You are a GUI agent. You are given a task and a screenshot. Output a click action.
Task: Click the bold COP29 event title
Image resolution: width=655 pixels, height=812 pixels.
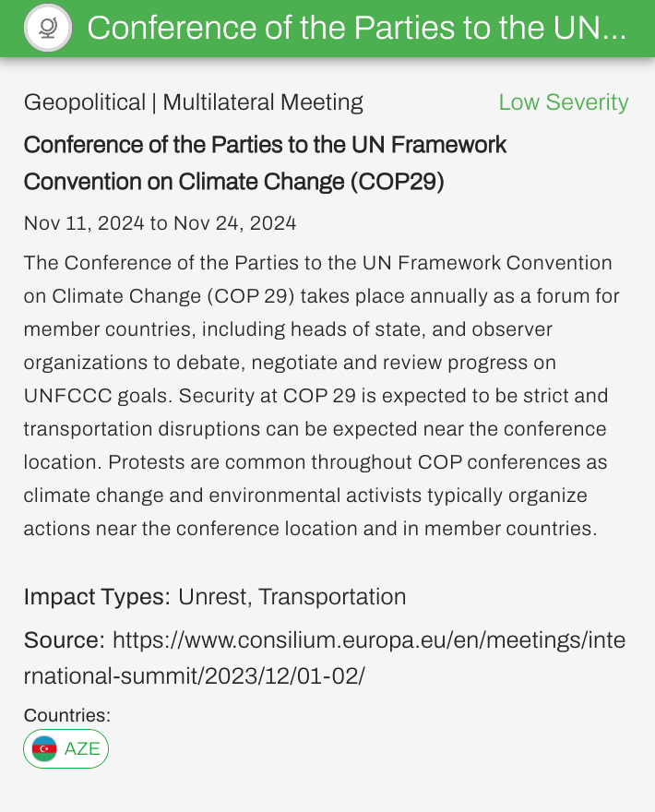[x=266, y=163]
